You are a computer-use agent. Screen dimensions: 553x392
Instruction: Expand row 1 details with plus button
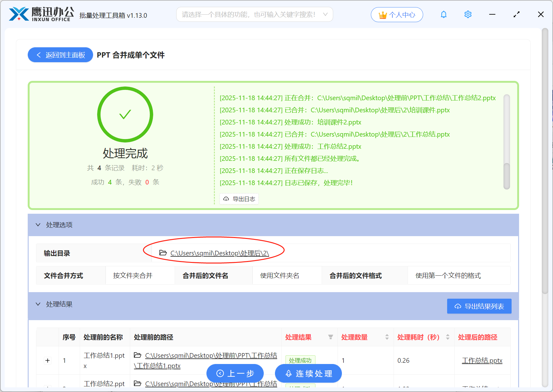click(x=47, y=360)
